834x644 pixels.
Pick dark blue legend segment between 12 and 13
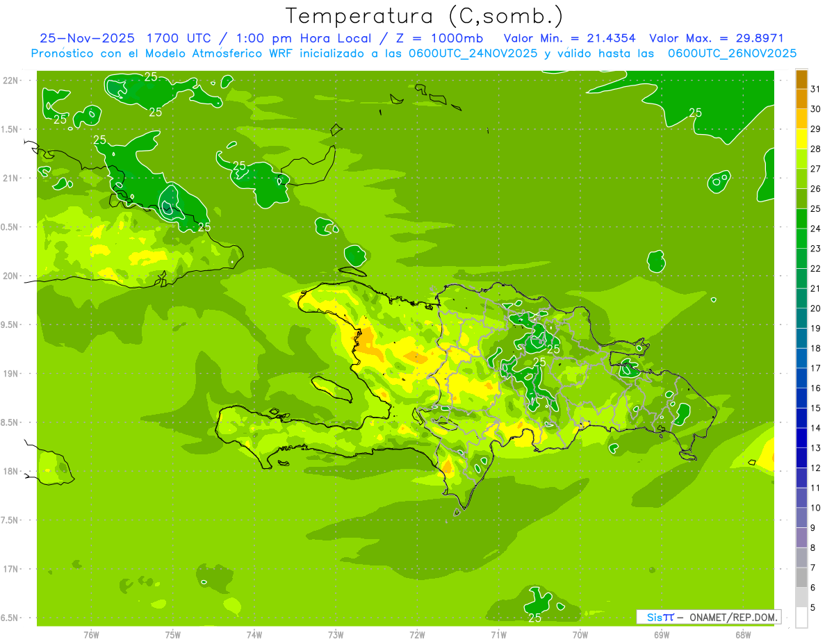pos(801,458)
